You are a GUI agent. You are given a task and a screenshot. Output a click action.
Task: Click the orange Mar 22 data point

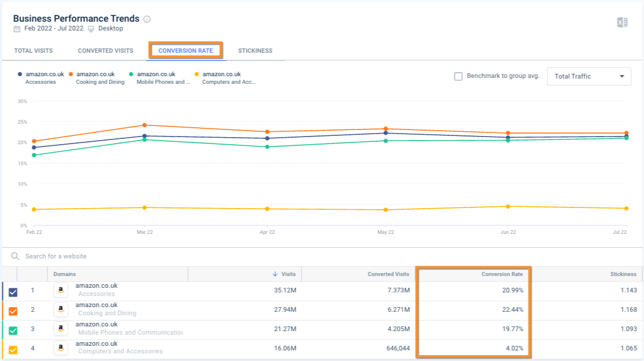click(145, 125)
